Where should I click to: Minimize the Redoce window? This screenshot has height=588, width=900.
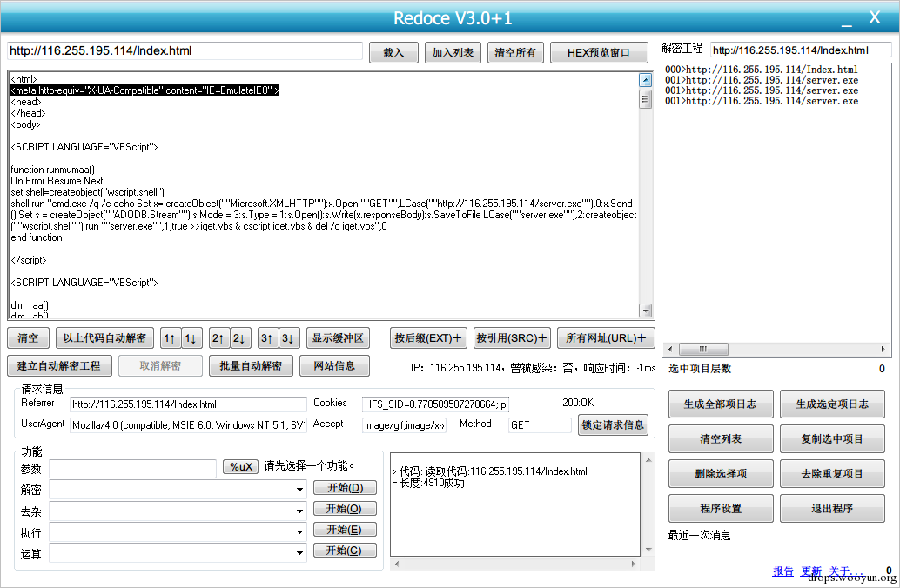coord(847,21)
